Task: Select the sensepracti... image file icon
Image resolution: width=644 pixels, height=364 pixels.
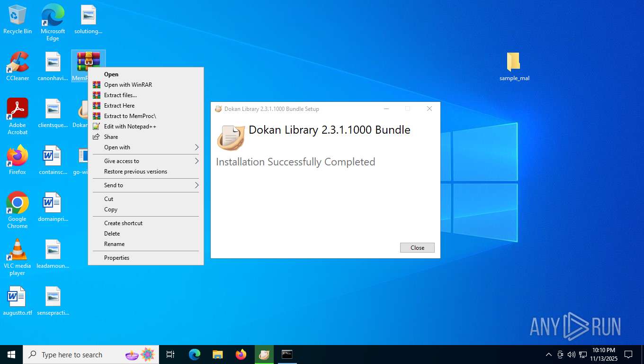Action: pos(53,301)
